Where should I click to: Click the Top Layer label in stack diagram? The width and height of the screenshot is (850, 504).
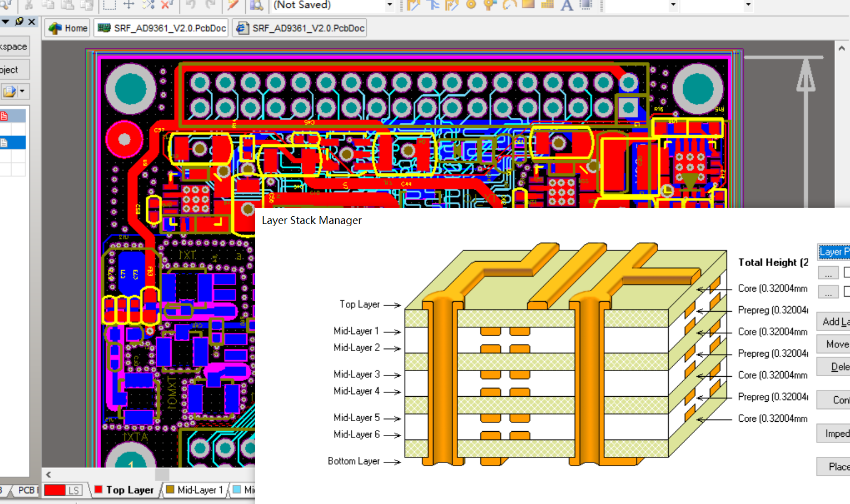[360, 304]
